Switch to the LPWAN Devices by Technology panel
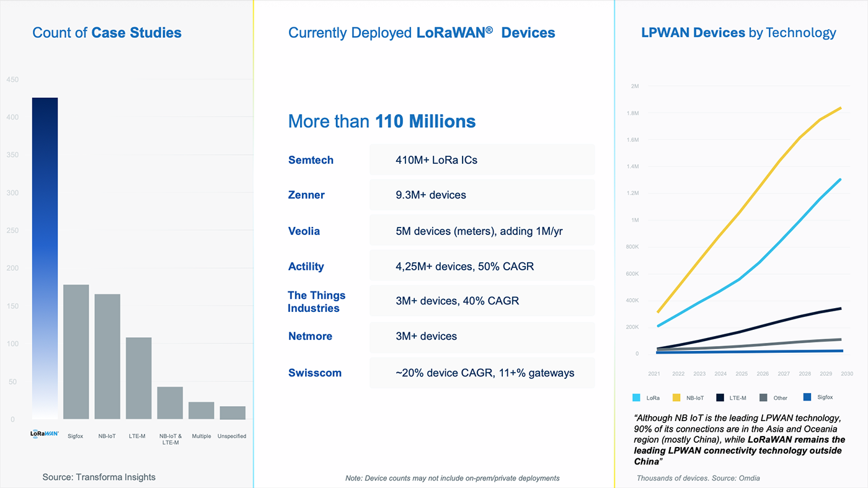Image resolution: width=868 pixels, height=488 pixels. click(738, 32)
